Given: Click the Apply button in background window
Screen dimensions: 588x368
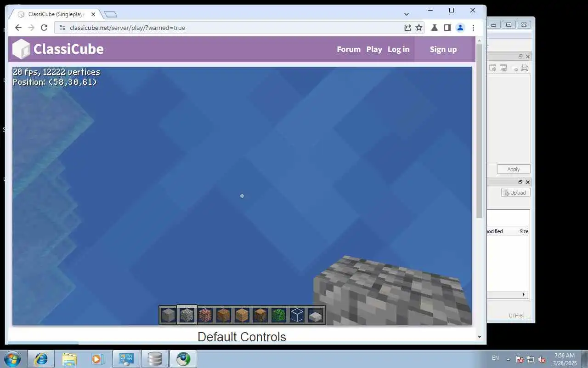Looking at the screenshot, I should (x=514, y=169).
